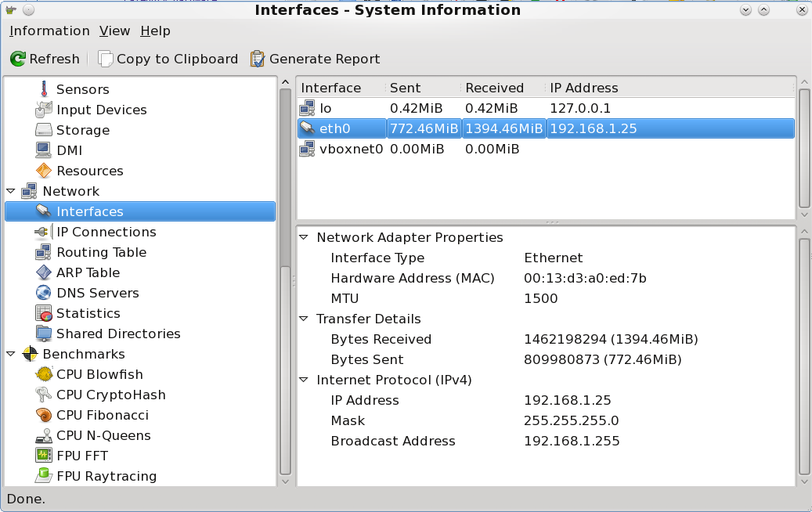The width and height of the screenshot is (812, 512).
Task: Select the CPU Blowfish benchmark icon
Action: (x=44, y=374)
